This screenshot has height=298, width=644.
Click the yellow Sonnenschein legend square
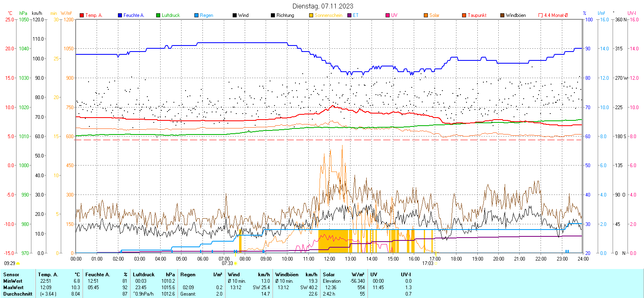[x=311, y=15]
